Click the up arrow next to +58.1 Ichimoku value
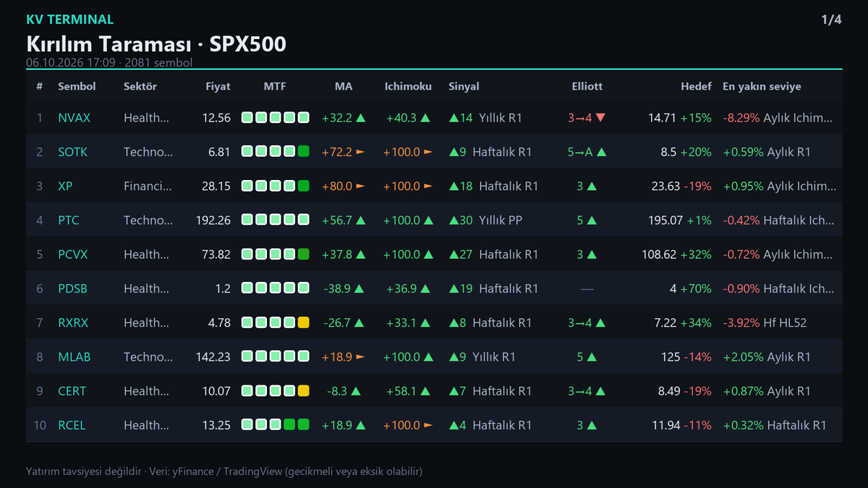The width and height of the screenshot is (868, 488). 425,391
